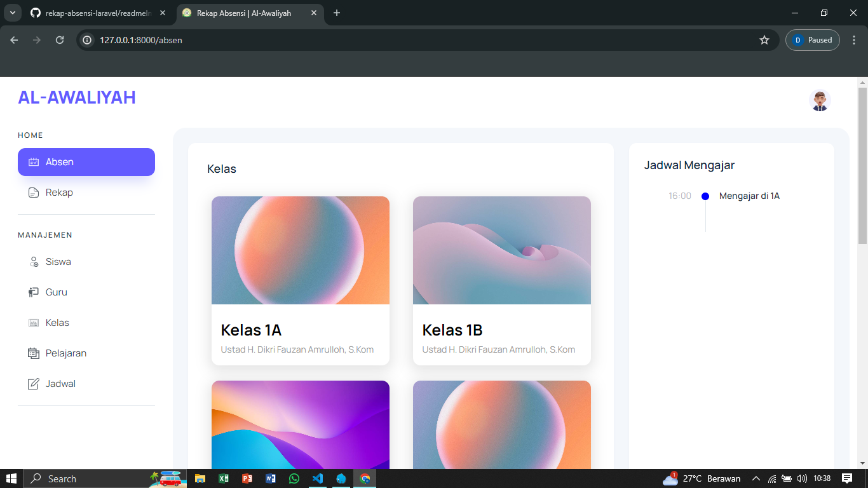Click the Jadwal edit icon

click(x=34, y=384)
